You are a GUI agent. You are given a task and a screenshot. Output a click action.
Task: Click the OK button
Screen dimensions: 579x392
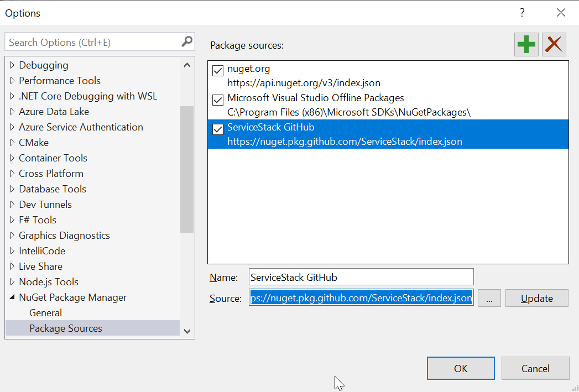point(461,368)
